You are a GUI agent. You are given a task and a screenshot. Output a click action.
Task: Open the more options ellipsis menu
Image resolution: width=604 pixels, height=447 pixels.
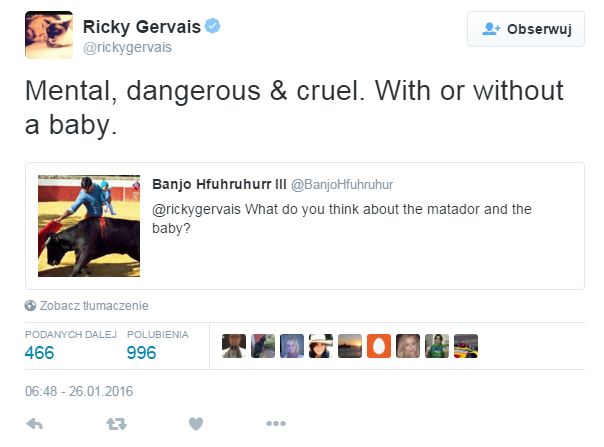coord(276,425)
